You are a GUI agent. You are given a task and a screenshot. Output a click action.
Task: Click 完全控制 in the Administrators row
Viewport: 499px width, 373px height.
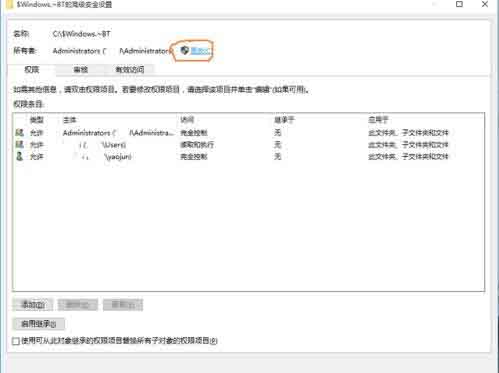point(194,133)
